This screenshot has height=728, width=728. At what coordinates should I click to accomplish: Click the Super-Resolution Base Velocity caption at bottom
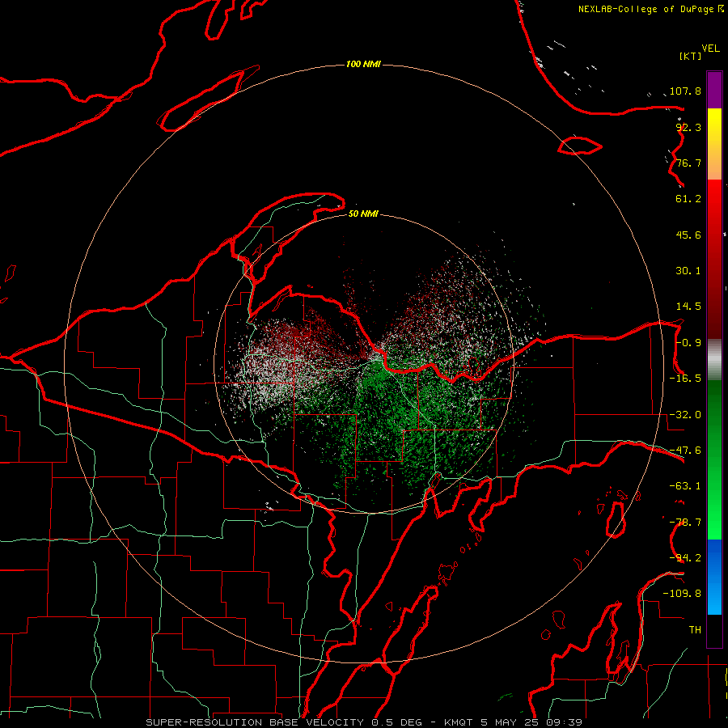[364, 722]
